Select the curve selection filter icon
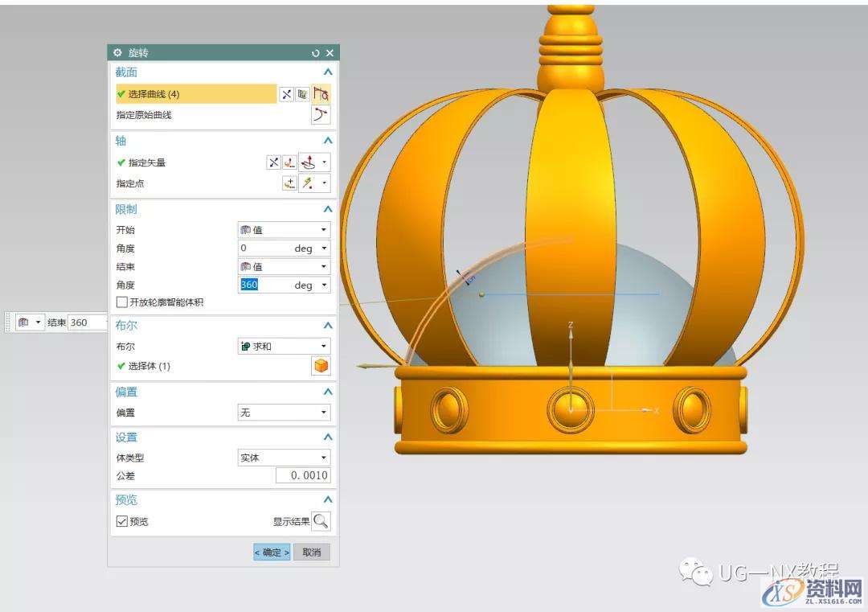 pos(303,94)
